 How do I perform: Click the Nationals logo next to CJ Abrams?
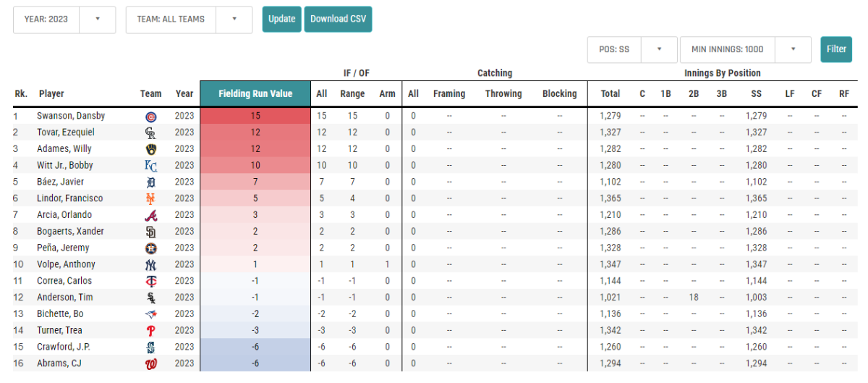click(150, 364)
